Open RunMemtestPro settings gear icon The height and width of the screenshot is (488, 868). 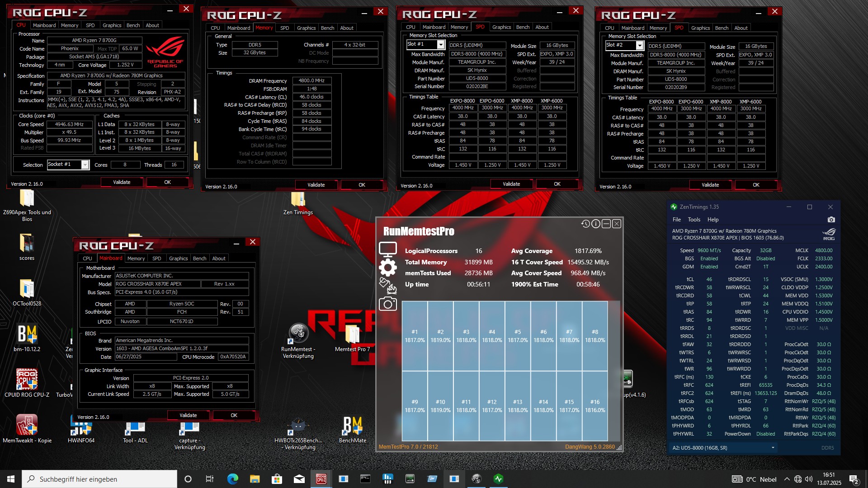coord(387,267)
